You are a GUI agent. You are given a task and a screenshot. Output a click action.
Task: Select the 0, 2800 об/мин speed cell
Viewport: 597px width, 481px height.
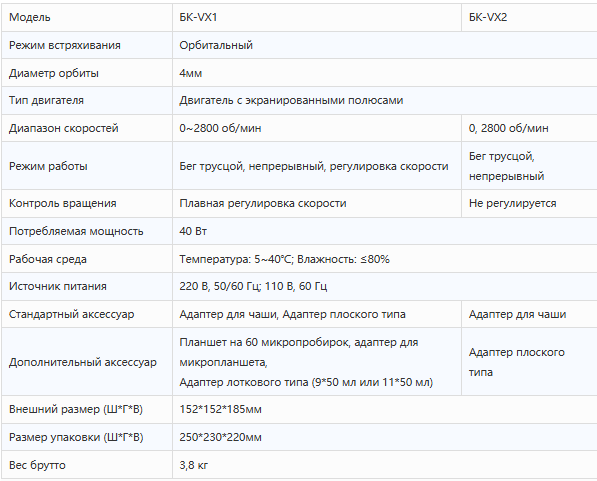coord(529,128)
